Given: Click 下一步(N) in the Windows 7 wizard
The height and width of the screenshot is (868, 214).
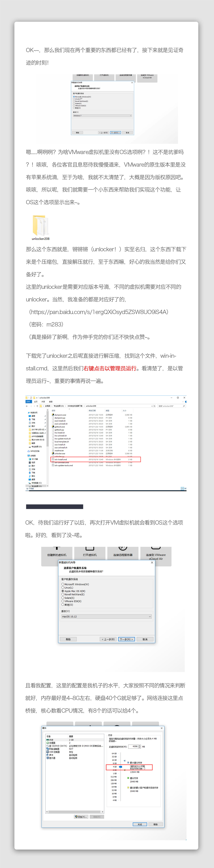Looking at the screenshot, I should [x=115, y=132].
